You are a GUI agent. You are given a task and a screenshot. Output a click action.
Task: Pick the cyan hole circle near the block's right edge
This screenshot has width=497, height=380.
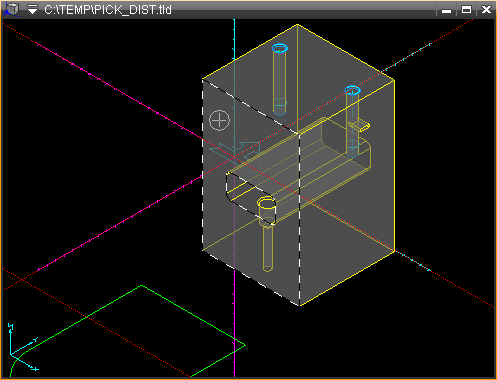[352, 90]
